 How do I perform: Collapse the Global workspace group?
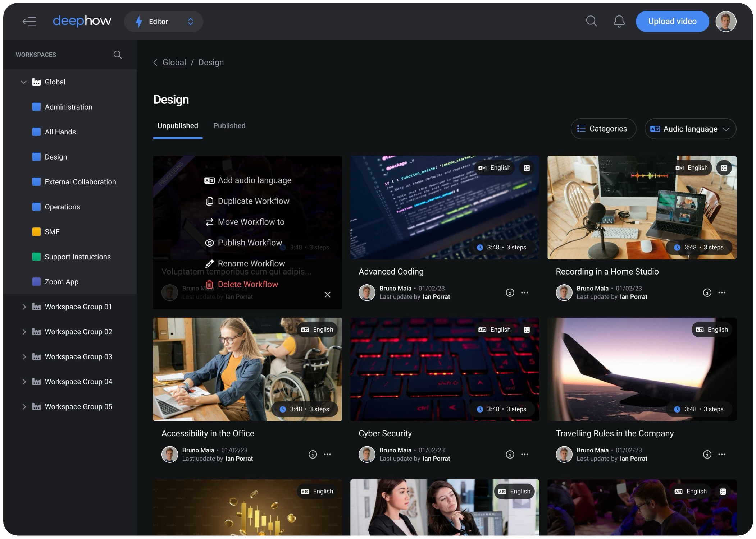tap(24, 82)
